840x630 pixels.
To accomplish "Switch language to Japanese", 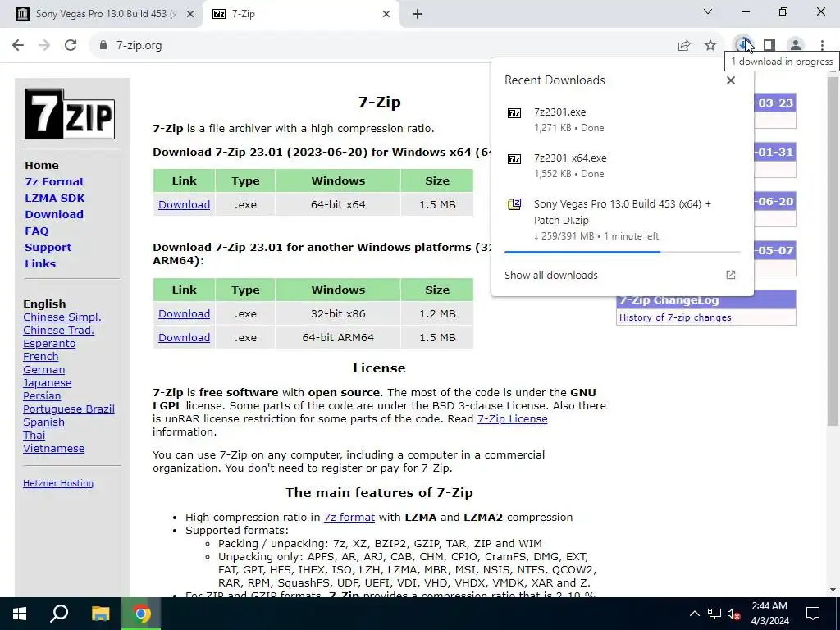I will 47,382.
